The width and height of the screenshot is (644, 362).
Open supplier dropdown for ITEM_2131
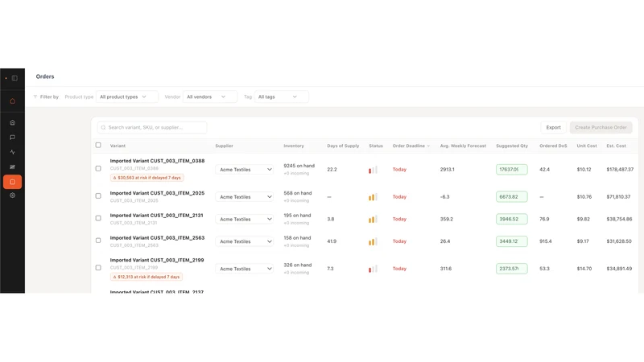pyautogui.click(x=245, y=219)
